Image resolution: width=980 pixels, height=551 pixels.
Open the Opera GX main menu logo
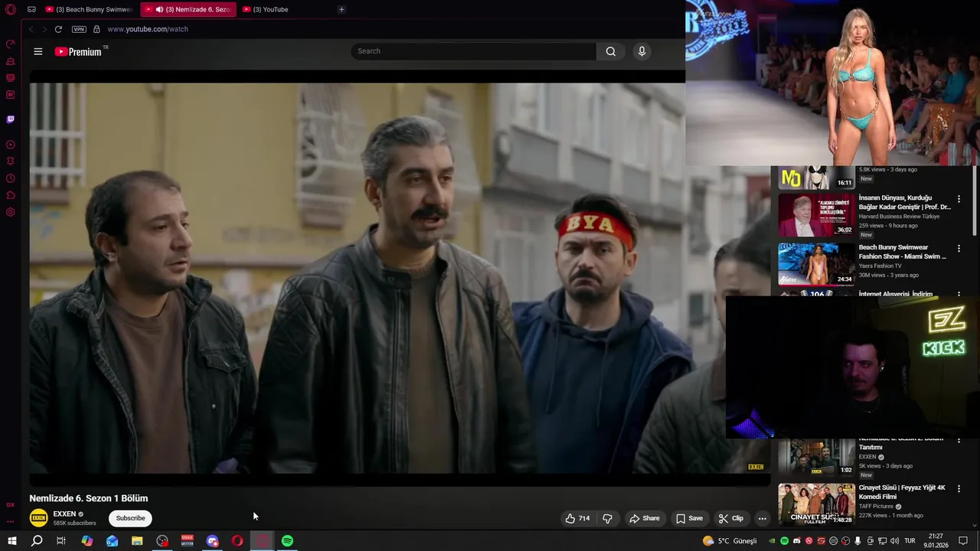click(11, 9)
